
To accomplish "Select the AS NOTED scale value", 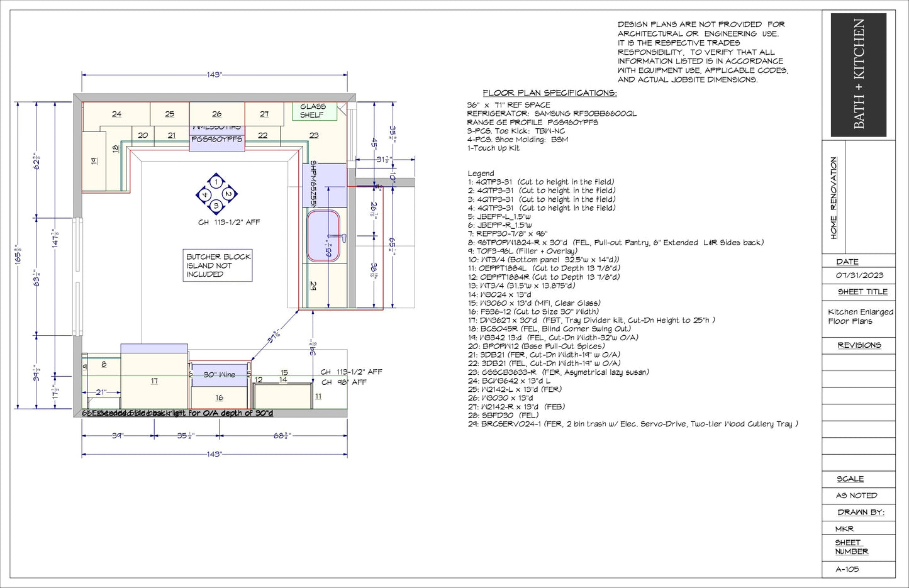I will pos(856,496).
